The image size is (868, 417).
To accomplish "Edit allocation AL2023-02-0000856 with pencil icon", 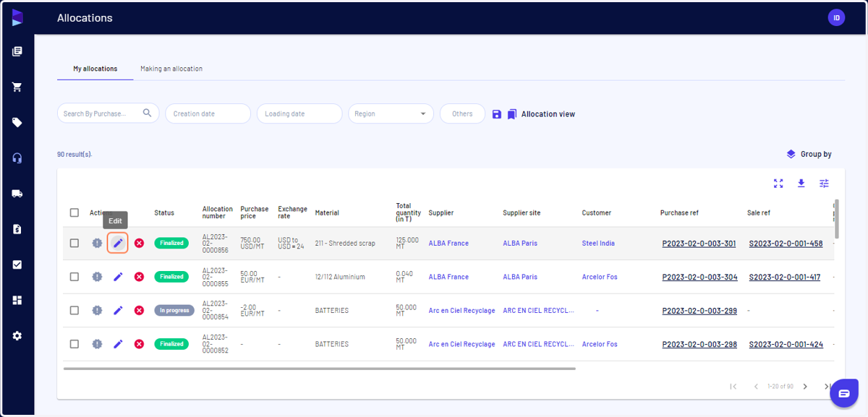I will (x=118, y=244).
